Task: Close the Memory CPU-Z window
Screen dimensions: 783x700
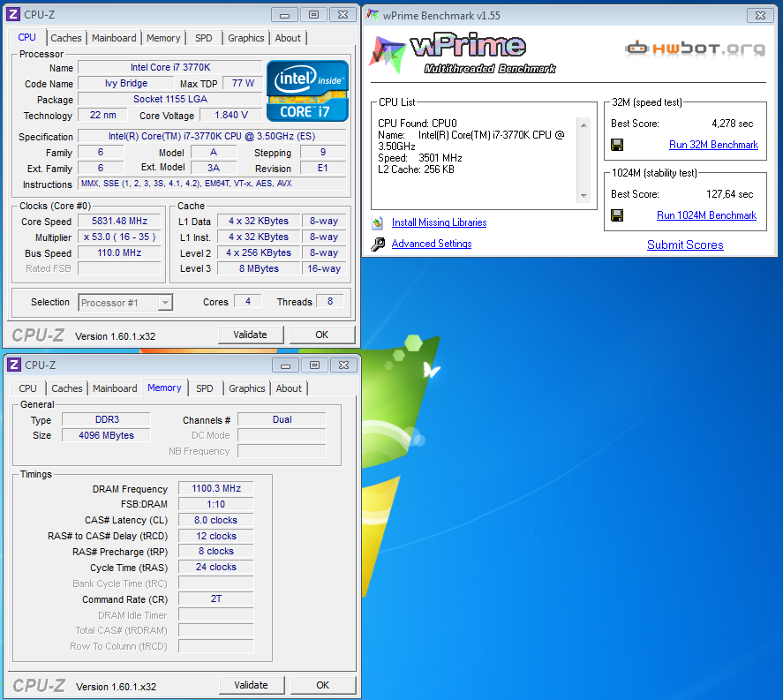Action: pos(343,365)
